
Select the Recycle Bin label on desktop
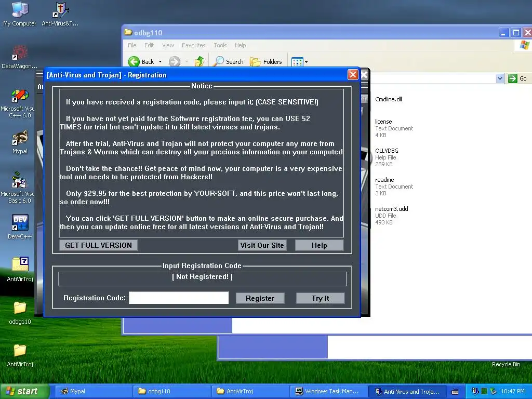click(x=506, y=364)
